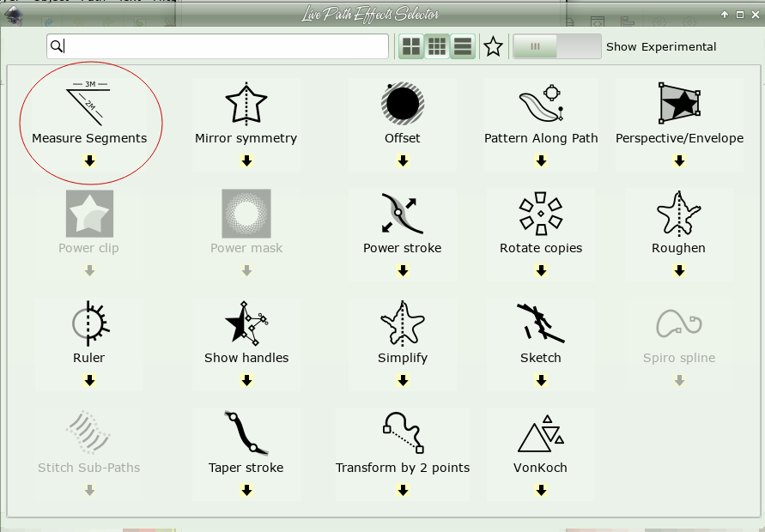
Task: Select the Ruler effect icon
Action: (x=90, y=323)
